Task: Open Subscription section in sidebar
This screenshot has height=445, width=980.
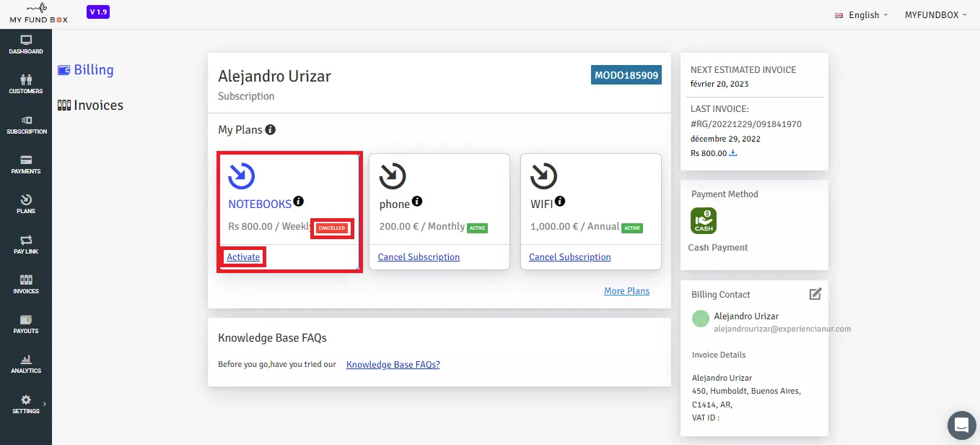Action: click(26, 125)
